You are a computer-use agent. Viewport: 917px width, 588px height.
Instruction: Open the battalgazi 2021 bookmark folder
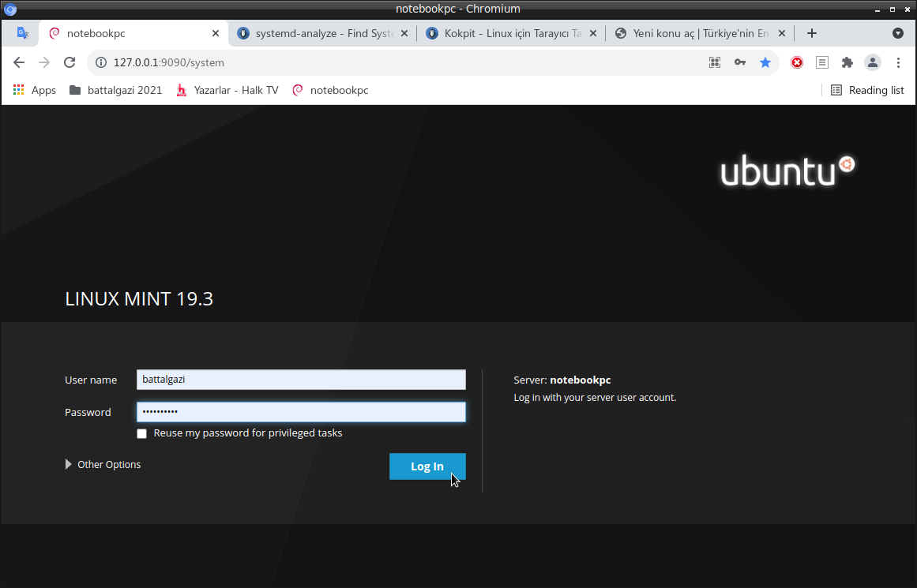point(116,90)
